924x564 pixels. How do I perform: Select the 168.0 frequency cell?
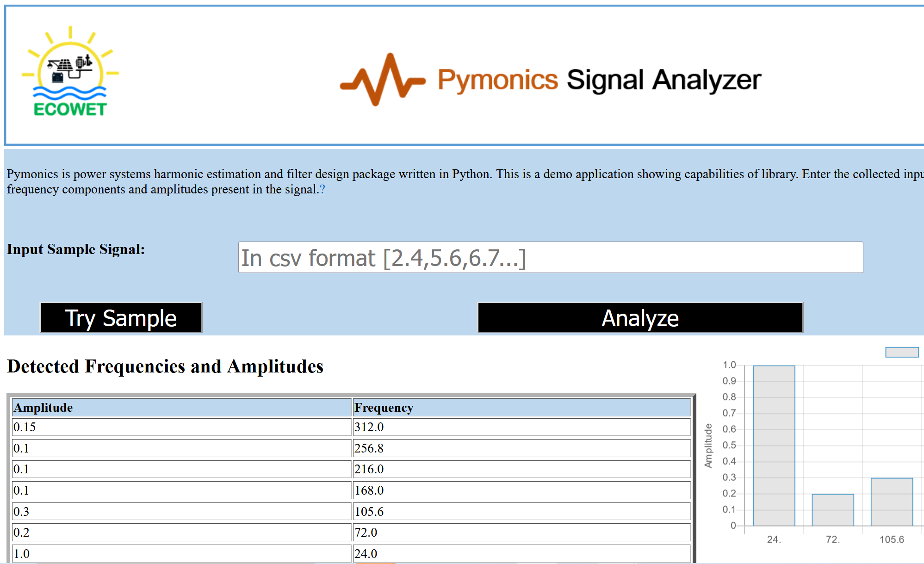pos(521,490)
